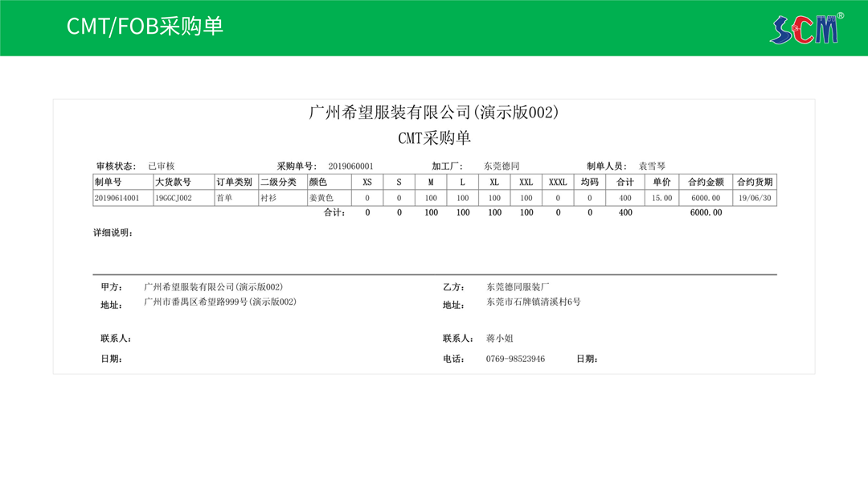Click the style number cell 19GGCJ002
The height and width of the screenshot is (489, 868).
click(173, 198)
